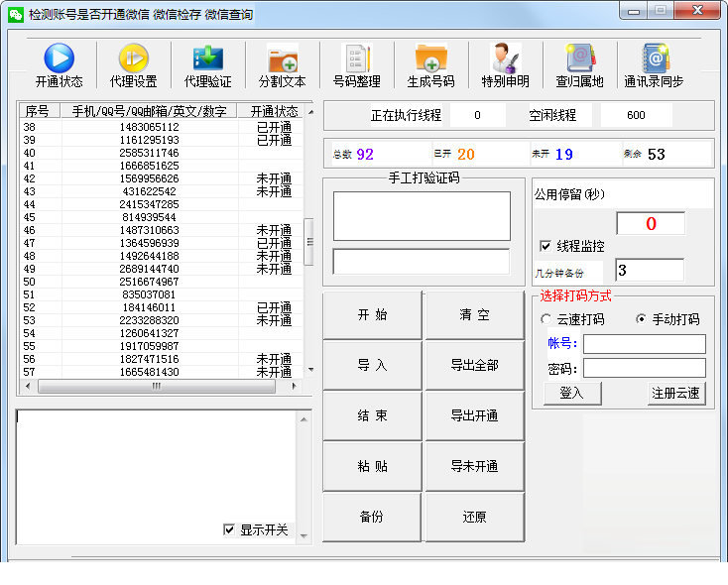
Task: Click the 导出开通 button
Action: [x=474, y=415]
